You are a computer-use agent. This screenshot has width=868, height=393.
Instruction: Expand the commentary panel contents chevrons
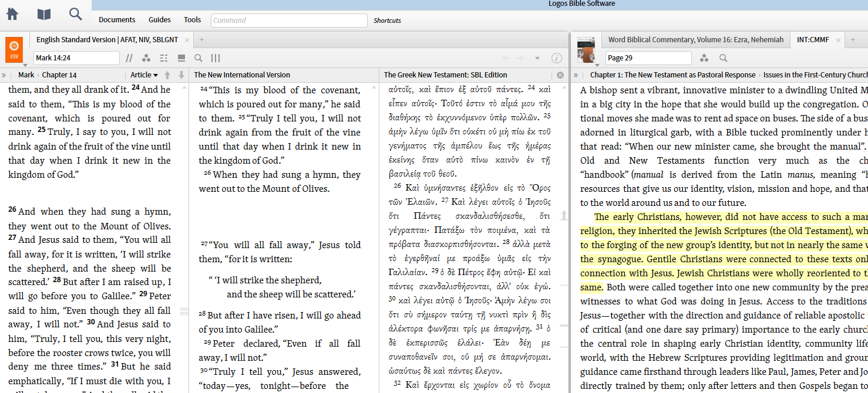(x=576, y=75)
